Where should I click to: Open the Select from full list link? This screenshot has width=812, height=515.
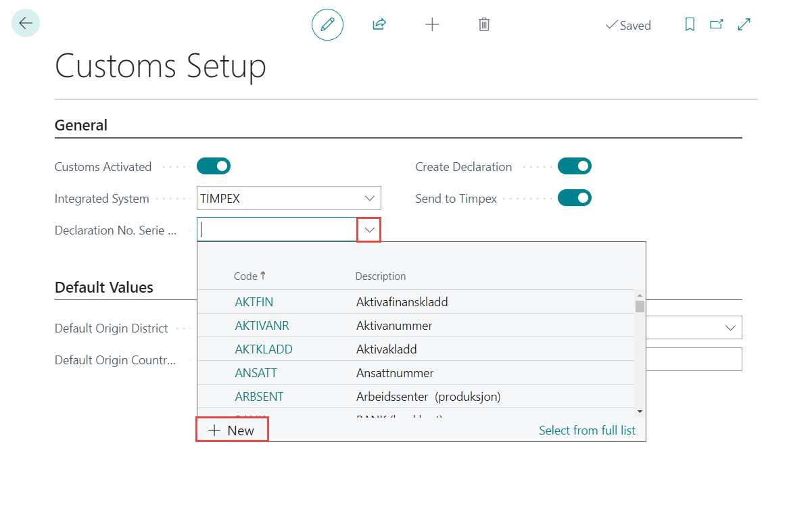click(x=587, y=431)
